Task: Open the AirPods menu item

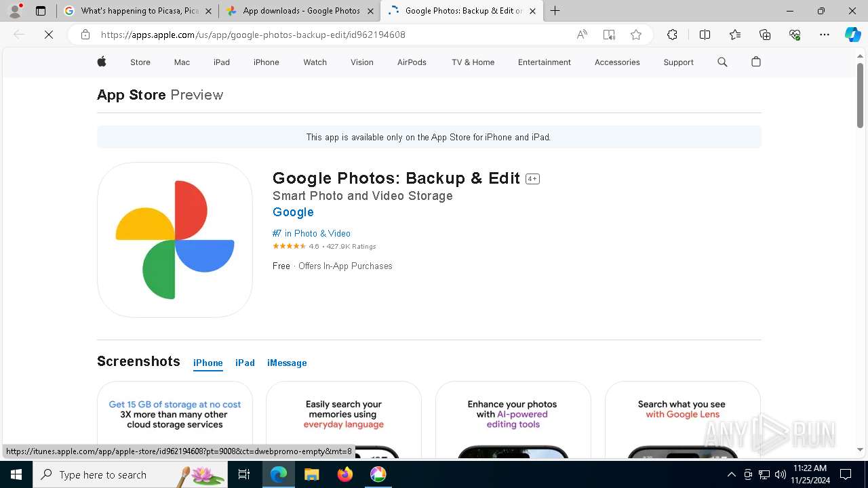Action: 412,62
